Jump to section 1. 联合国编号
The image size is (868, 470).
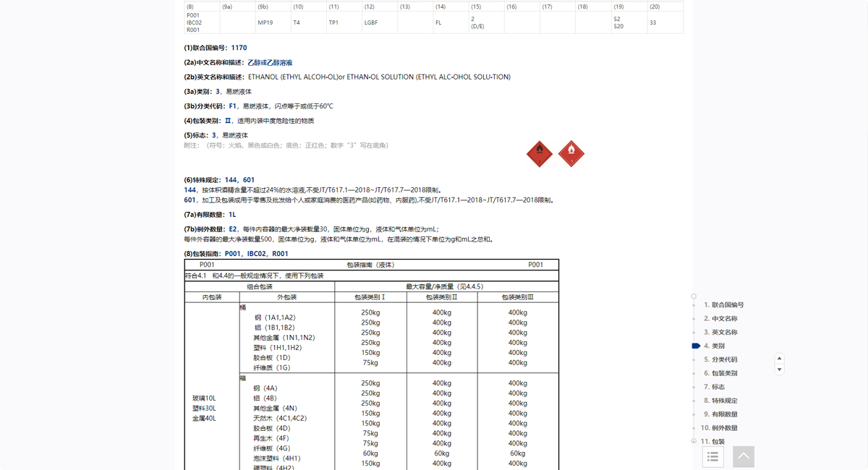[x=724, y=305]
